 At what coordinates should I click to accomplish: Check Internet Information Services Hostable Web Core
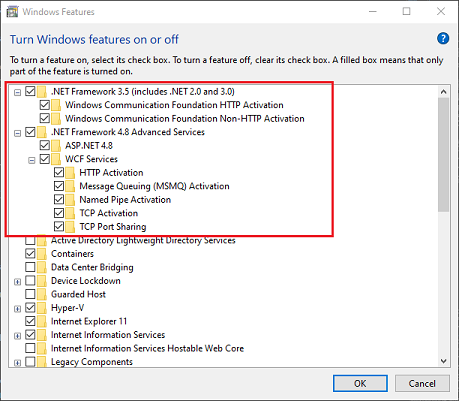pyautogui.click(x=30, y=348)
